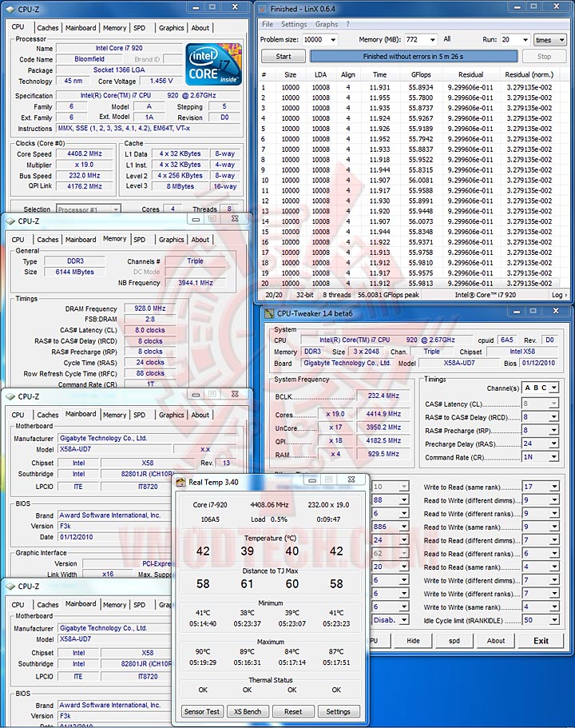Click the About button in CPU-Tweaker
The height and width of the screenshot is (728, 575).
tap(496, 641)
